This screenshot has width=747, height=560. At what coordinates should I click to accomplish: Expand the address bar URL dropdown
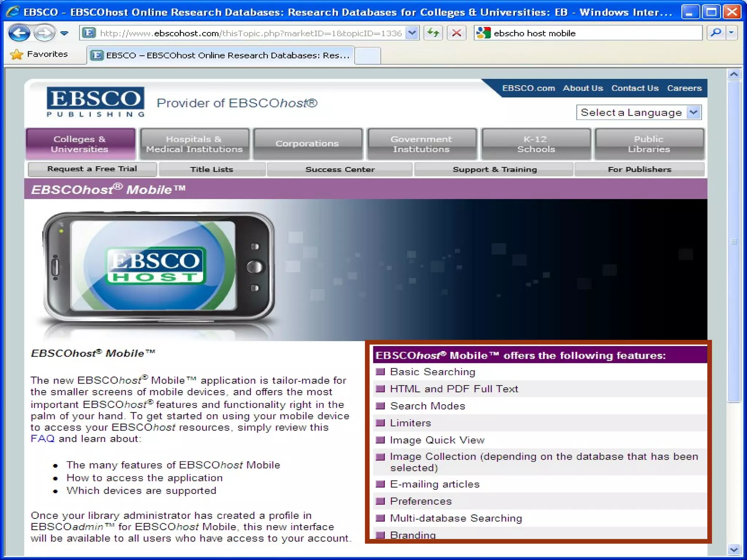[x=412, y=33]
